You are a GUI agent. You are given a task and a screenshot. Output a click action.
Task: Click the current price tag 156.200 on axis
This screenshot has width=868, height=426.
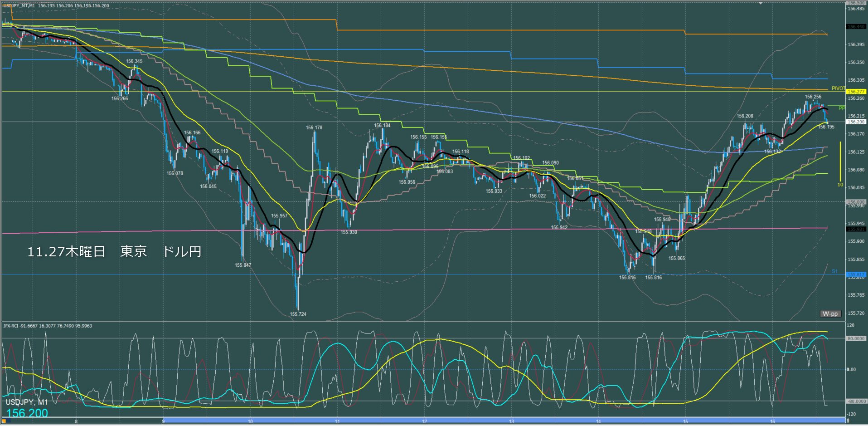point(856,122)
